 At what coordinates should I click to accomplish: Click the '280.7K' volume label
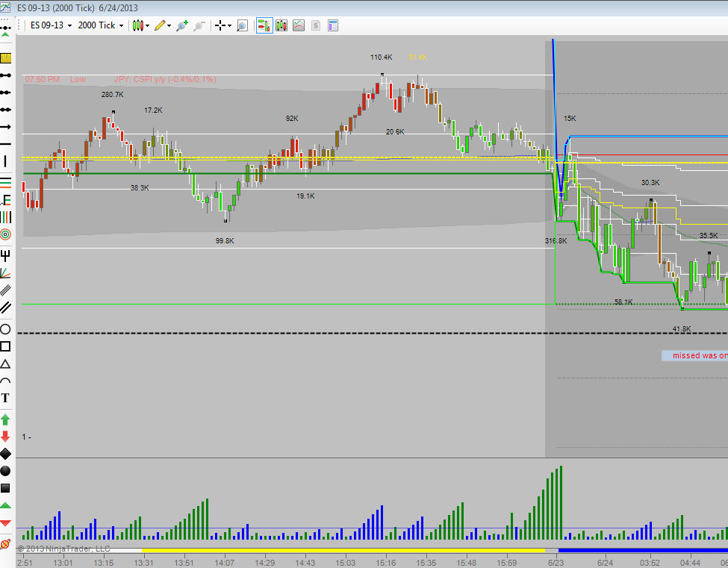click(112, 95)
